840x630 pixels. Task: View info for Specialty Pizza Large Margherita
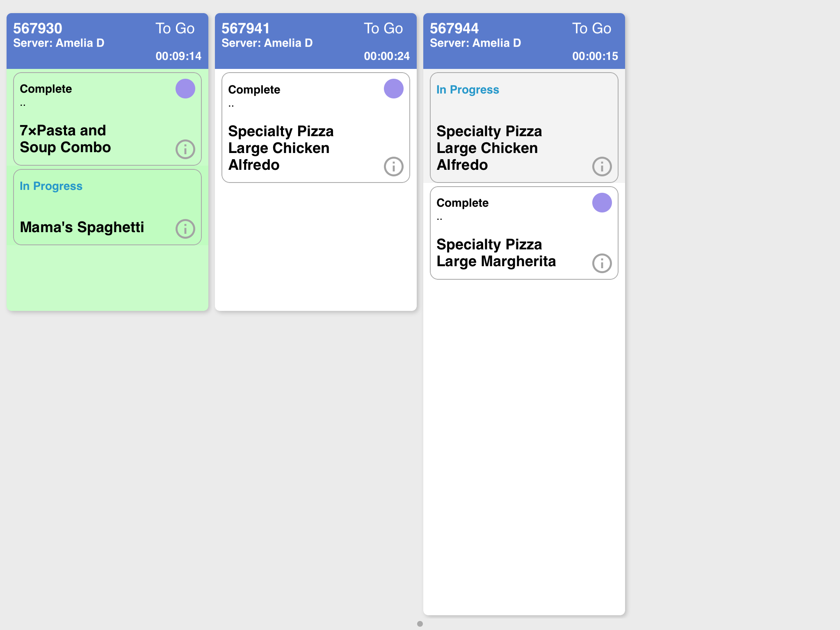click(x=602, y=263)
